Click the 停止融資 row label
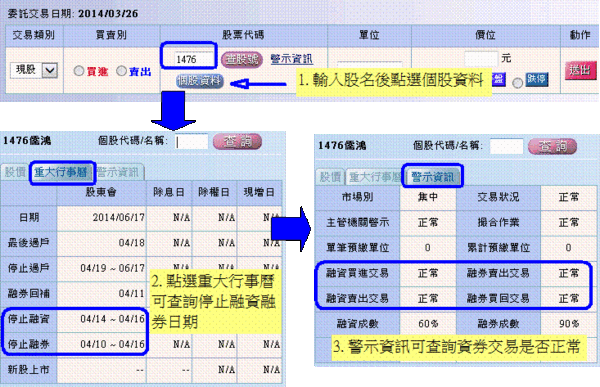This screenshot has height=387, width=600. (29, 319)
